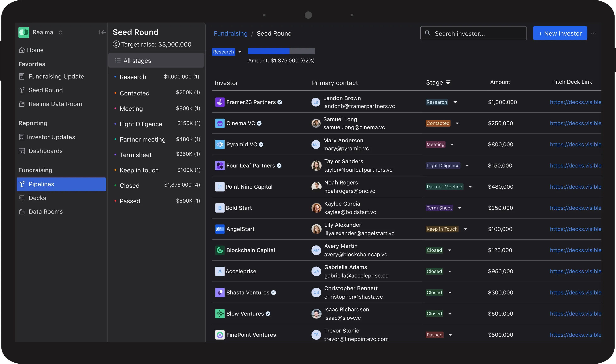Open the Realma workspace switcher chevrons
The height and width of the screenshot is (364, 616).
(x=60, y=32)
